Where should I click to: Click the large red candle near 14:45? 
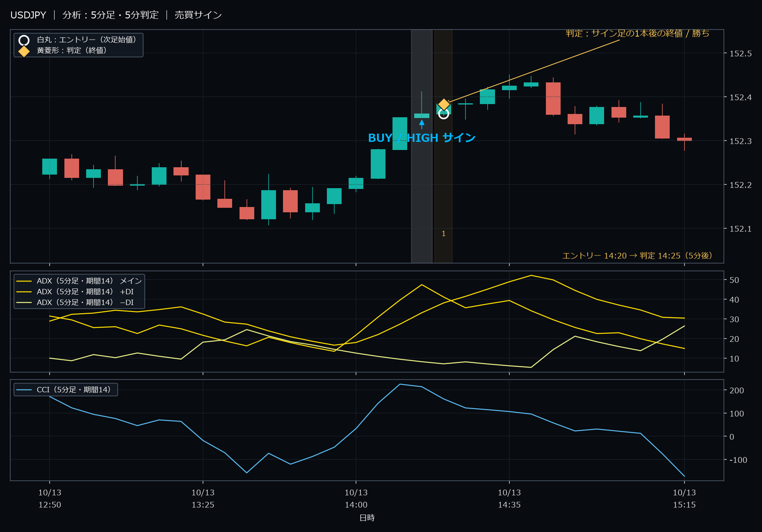point(553,98)
